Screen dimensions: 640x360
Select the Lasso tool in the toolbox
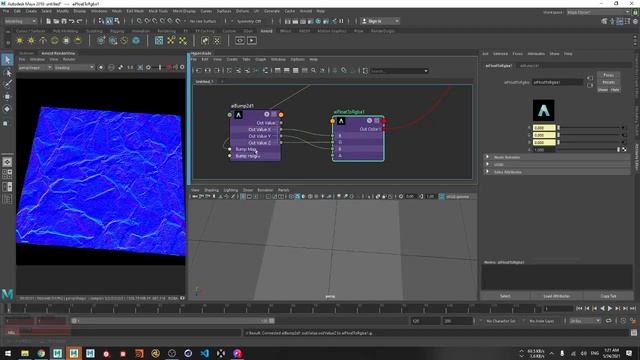(x=7, y=73)
